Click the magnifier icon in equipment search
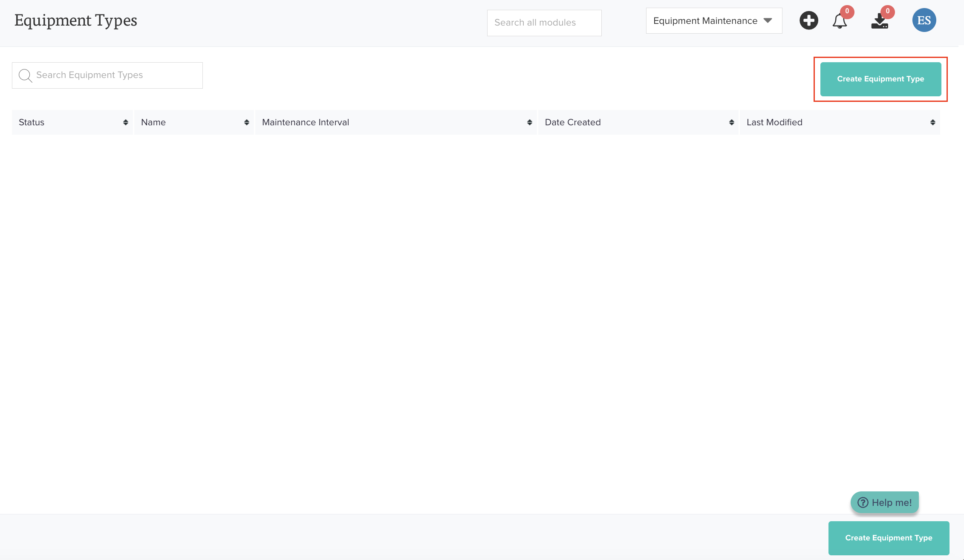 (25, 75)
